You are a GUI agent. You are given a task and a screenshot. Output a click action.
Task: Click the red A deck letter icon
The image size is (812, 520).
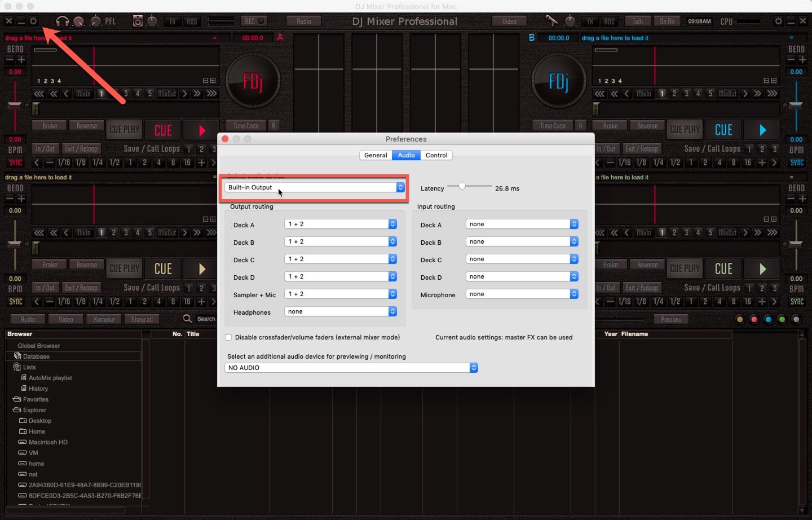coord(280,38)
